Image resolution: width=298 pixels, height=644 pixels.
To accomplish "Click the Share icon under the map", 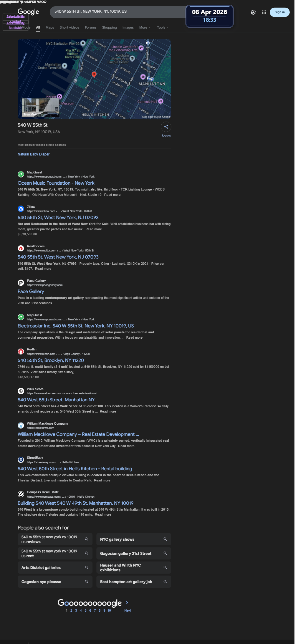I will tap(166, 127).
